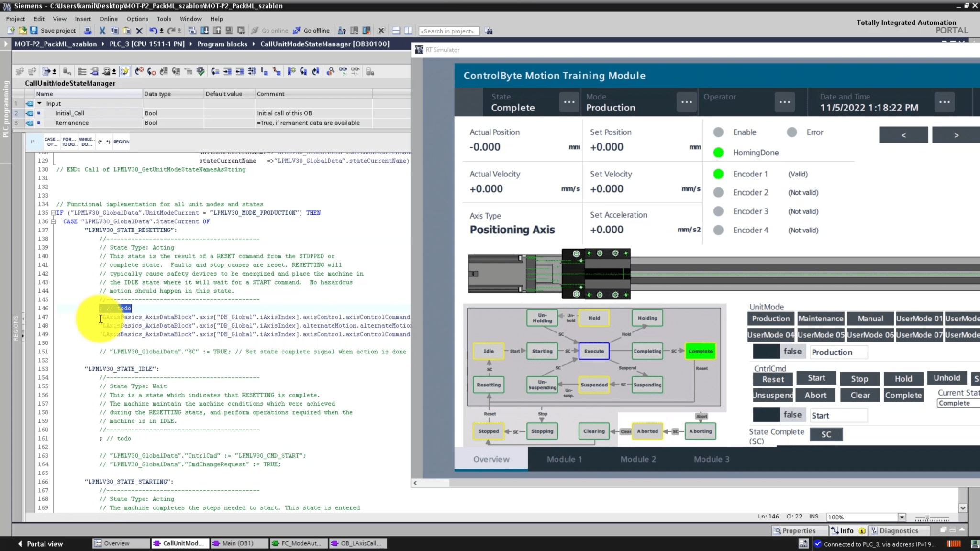The width and height of the screenshot is (980, 551).
Task: Click the Start simulation RT icon
Action: click(242, 31)
